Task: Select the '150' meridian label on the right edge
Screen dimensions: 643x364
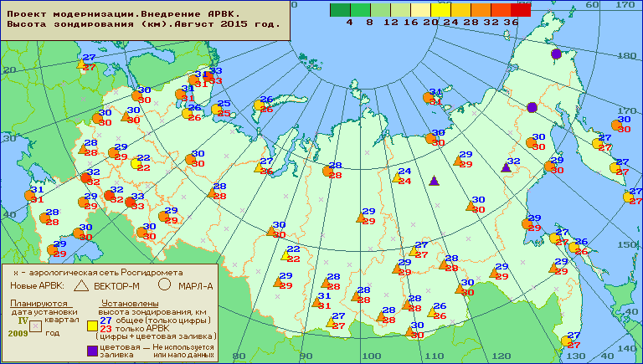Action: pos(628,244)
